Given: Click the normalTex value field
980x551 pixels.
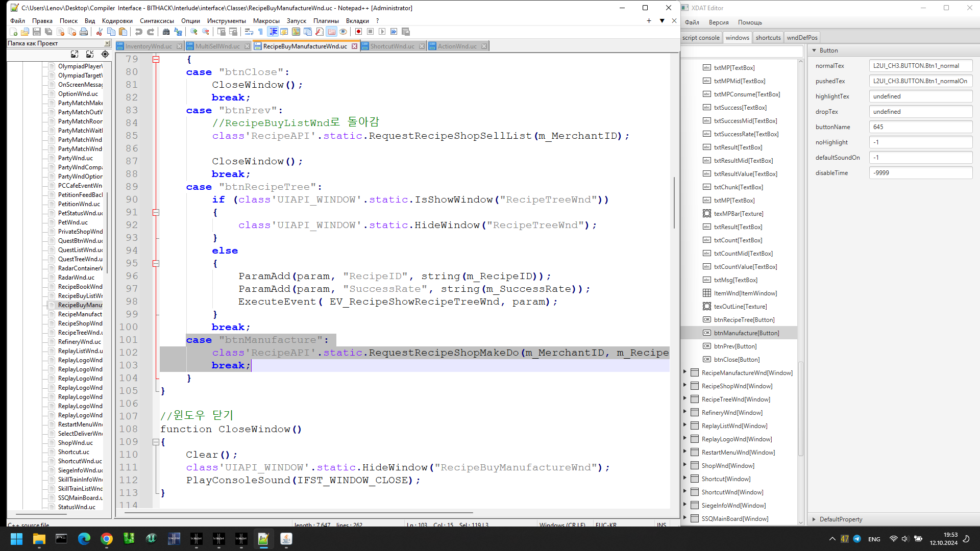Looking at the screenshot, I should [920, 66].
